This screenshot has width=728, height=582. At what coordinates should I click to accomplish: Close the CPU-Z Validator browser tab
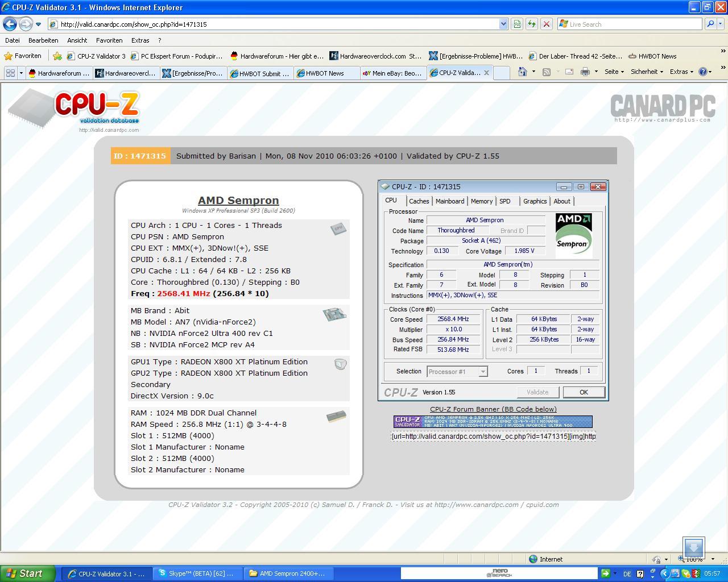pyautogui.click(x=486, y=72)
